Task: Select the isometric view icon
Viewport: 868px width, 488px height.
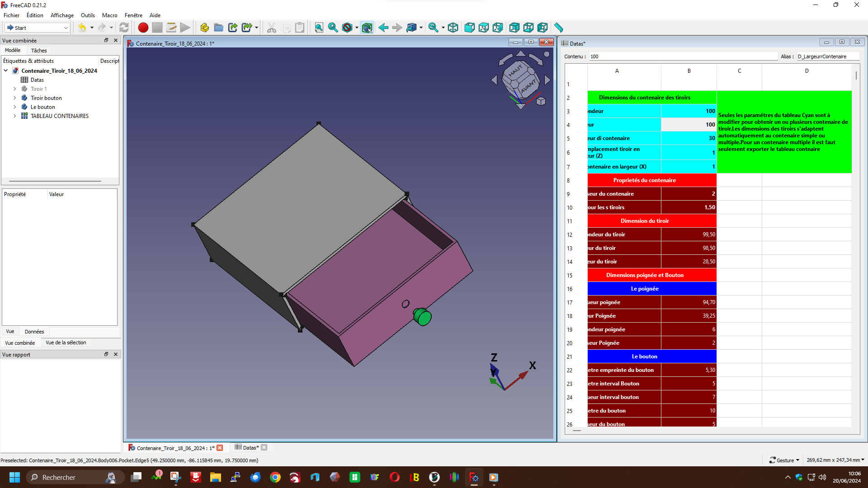Action: click(453, 28)
